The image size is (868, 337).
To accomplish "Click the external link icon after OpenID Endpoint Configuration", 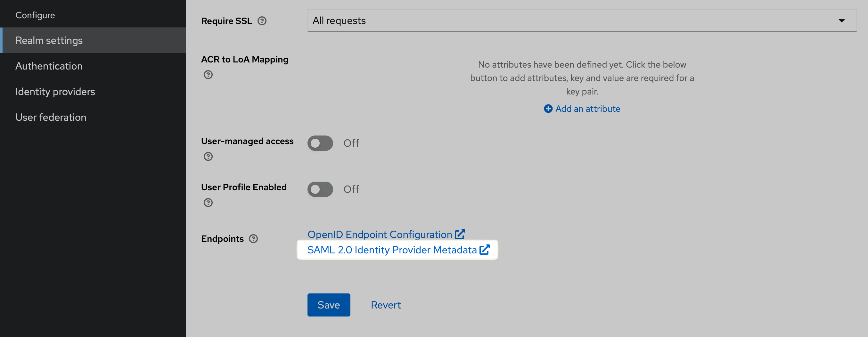I will pos(460,234).
